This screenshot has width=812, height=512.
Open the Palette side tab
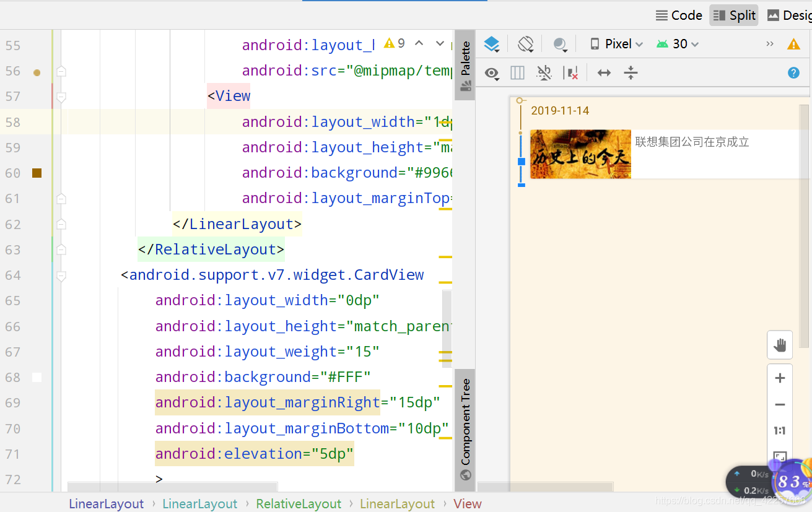465,66
